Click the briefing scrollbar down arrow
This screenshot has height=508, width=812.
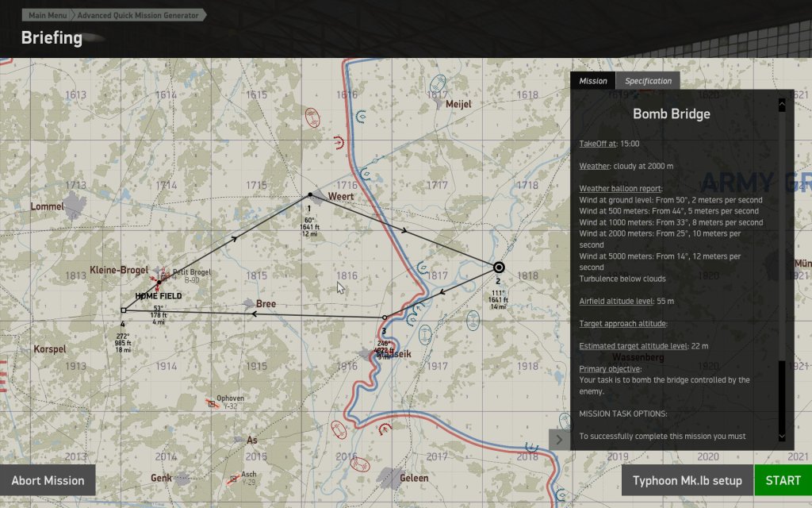(781, 436)
